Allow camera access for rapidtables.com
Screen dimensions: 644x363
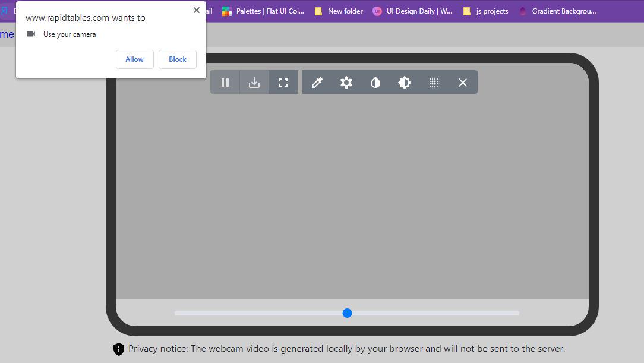[134, 59]
